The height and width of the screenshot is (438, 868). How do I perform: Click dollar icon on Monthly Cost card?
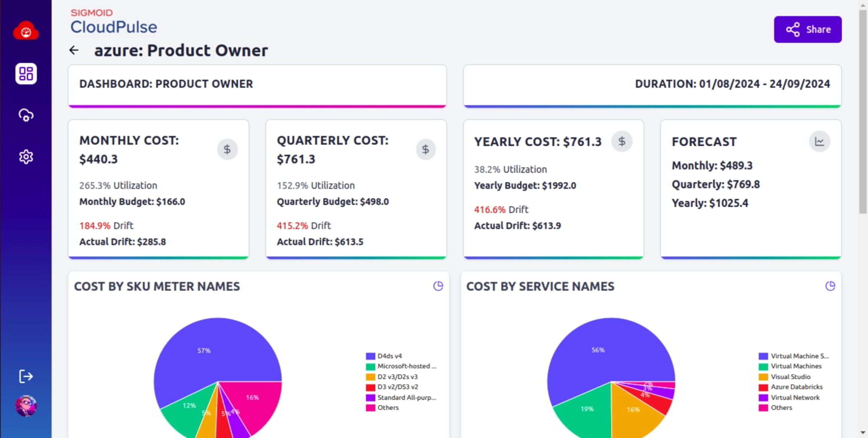coord(227,149)
